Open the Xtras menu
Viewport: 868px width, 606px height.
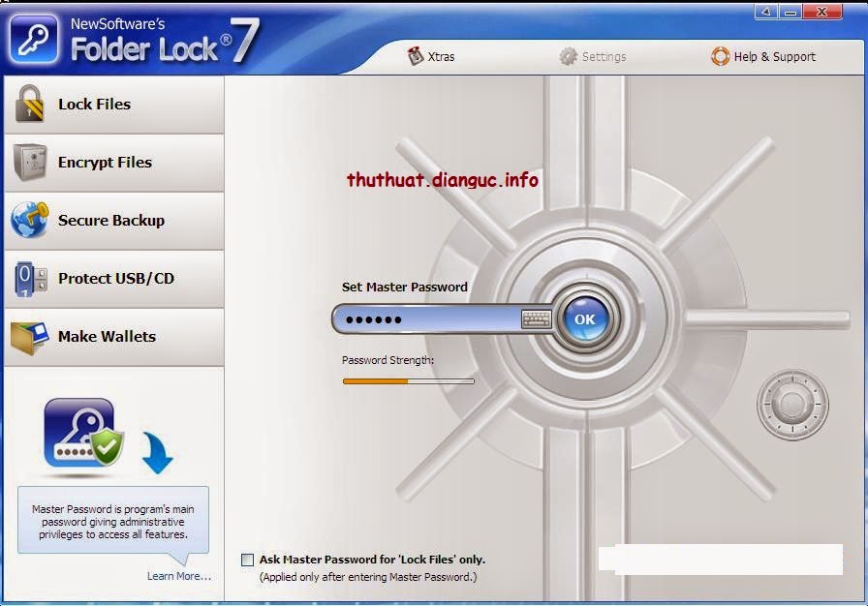431,56
